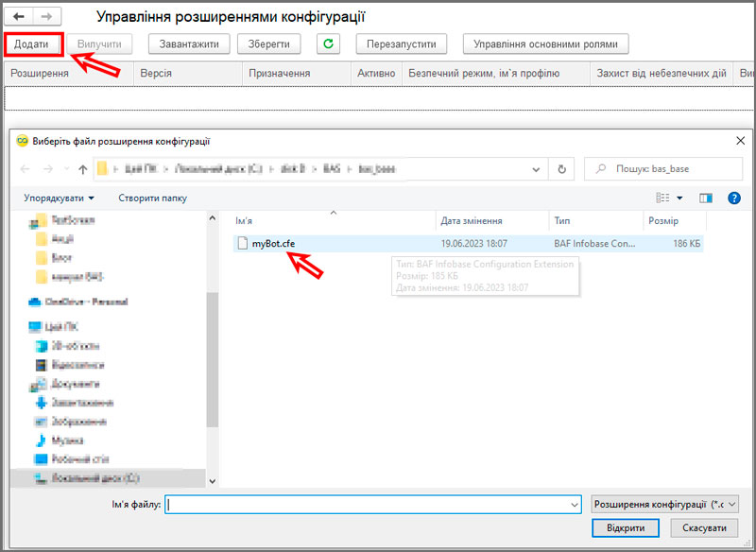The height and width of the screenshot is (552, 756).
Task: Open OneDrive - Personal in sidebar
Action: tap(85, 302)
